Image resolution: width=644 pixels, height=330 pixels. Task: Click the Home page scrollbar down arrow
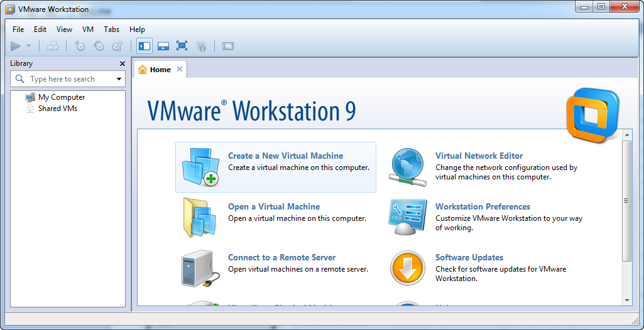tap(627, 300)
